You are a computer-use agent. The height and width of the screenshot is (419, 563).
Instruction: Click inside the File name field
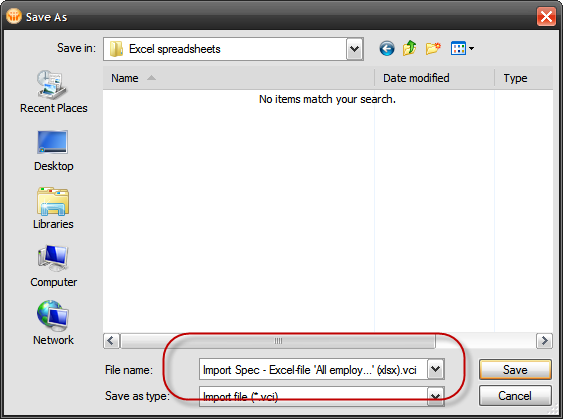coord(313,369)
